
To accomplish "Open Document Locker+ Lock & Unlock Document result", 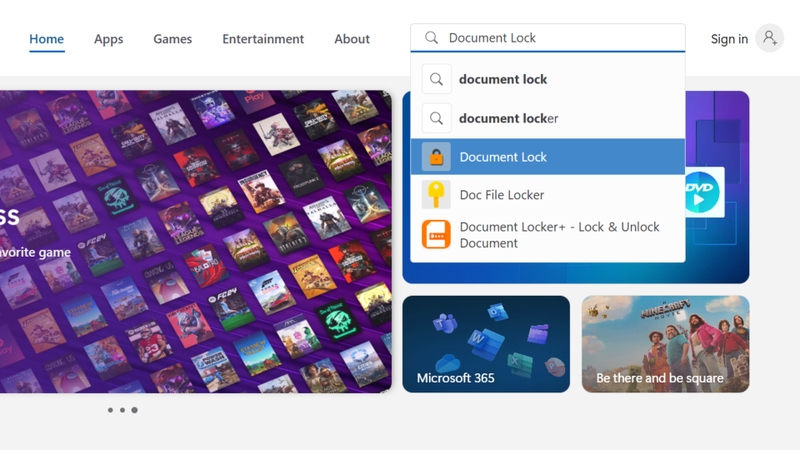I will point(547,235).
